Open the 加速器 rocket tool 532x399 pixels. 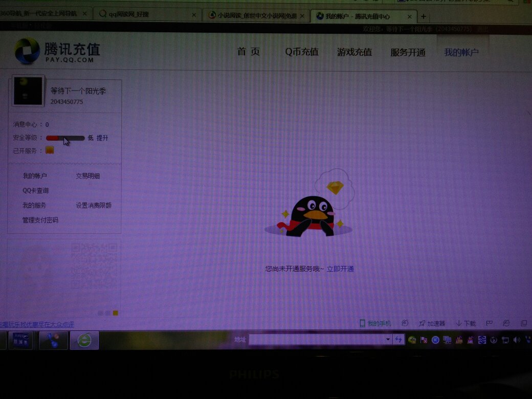point(432,323)
